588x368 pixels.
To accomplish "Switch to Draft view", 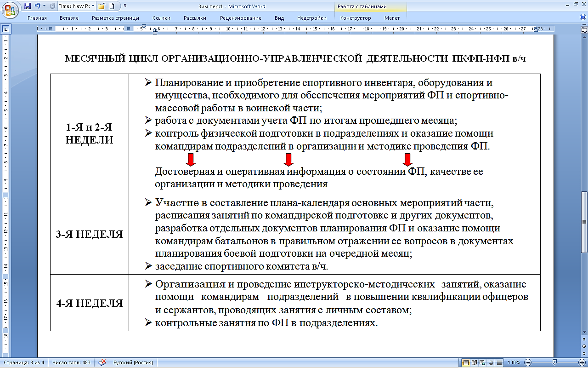I will (x=499, y=362).
